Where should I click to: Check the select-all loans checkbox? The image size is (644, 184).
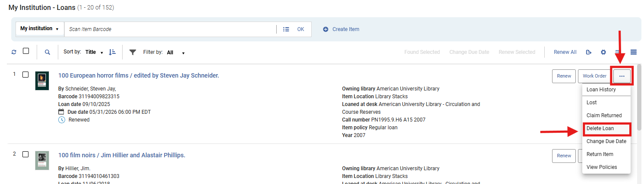coord(26,51)
